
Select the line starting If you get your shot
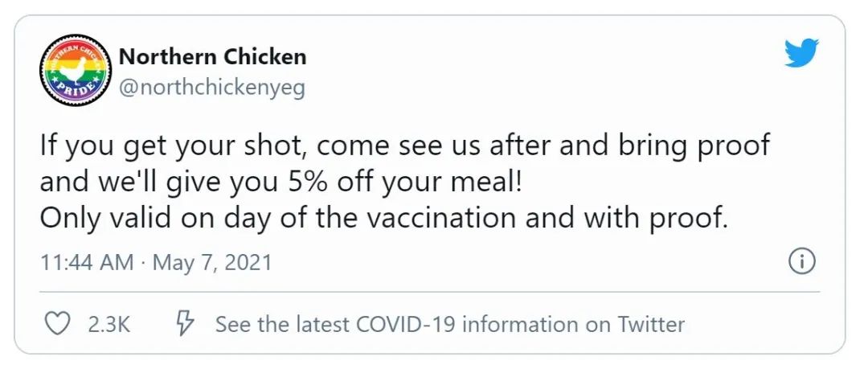click(404, 146)
